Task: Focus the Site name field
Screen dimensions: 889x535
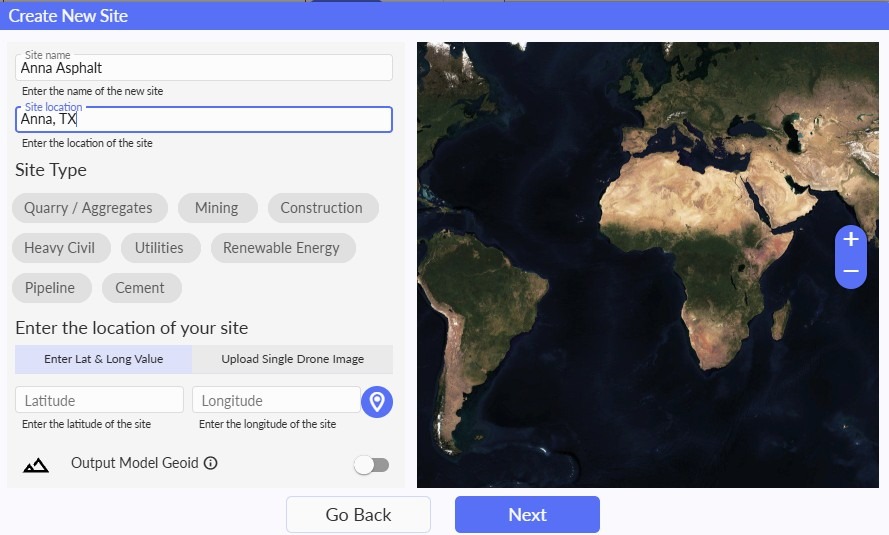Action: (x=204, y=67)
